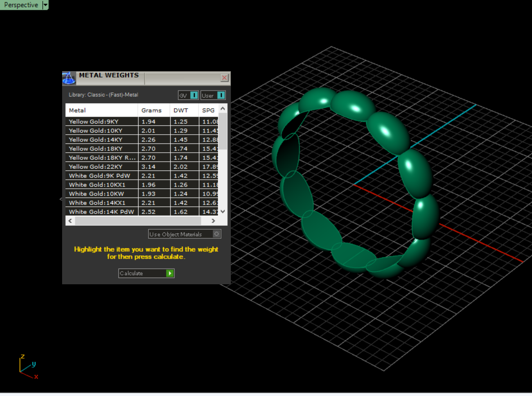Click the green Calculate play arrow

(170, 273)
